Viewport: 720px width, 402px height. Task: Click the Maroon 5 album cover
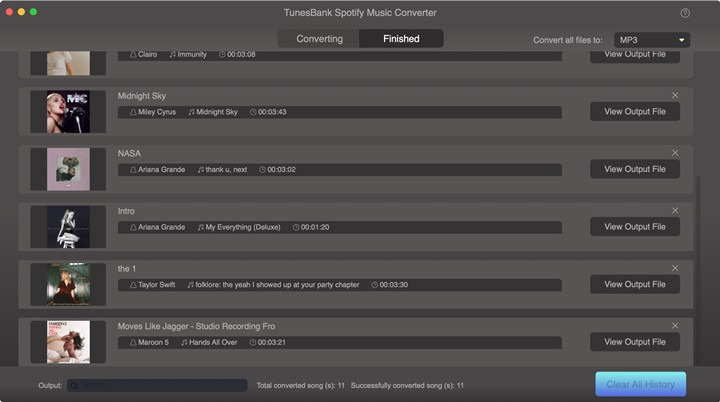(x=68, y=342)
